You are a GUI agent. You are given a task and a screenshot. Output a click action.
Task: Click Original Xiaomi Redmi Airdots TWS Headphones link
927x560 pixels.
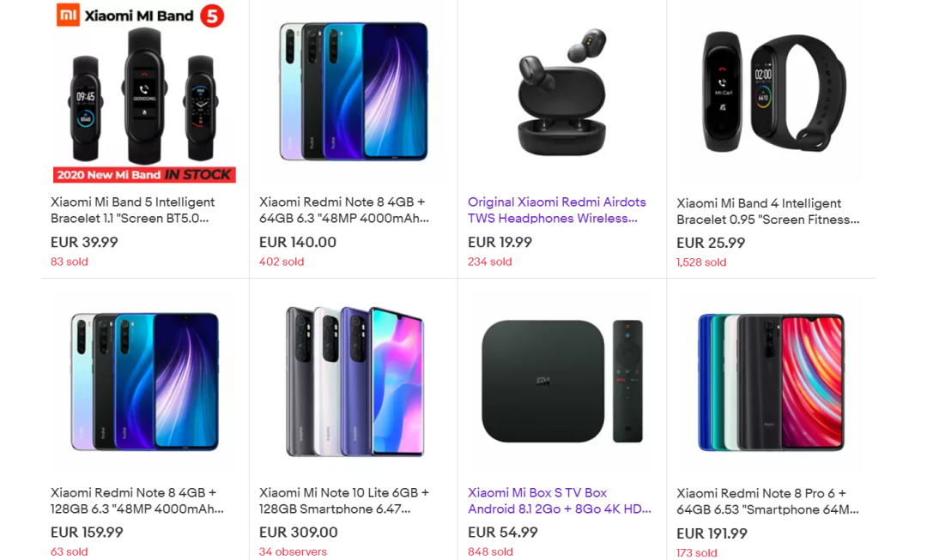pyautogui.click(x=556, y=210)
